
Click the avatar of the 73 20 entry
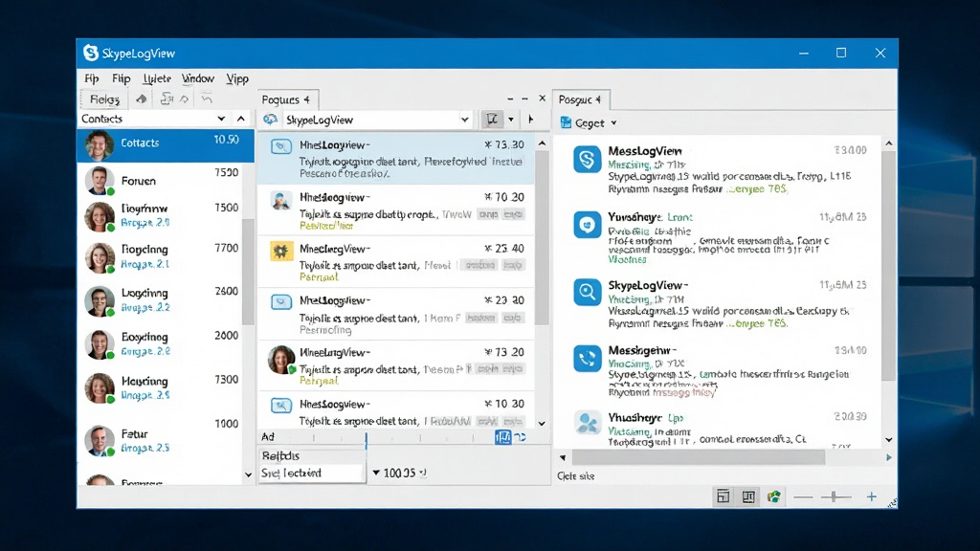click(x=281, y=360)
